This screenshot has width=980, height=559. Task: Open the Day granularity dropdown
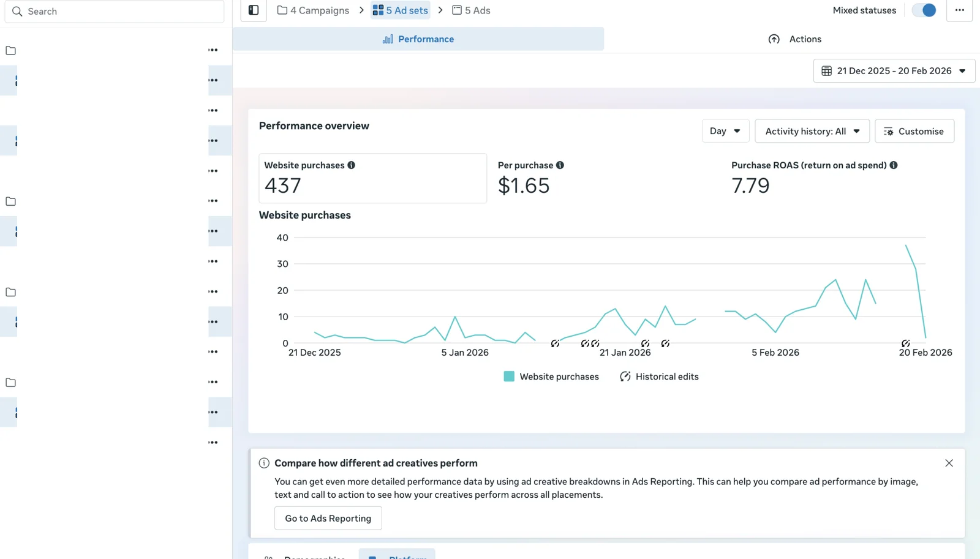[725, 131]
